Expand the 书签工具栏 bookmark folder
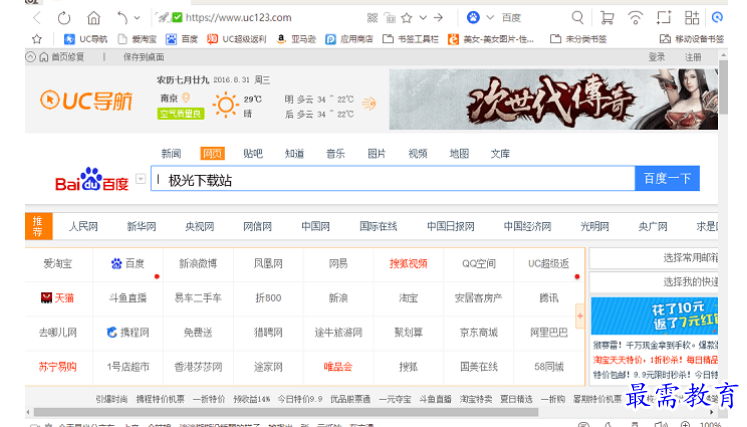The height and width of the screenshot is (427, 747). [x=410, y=39]
